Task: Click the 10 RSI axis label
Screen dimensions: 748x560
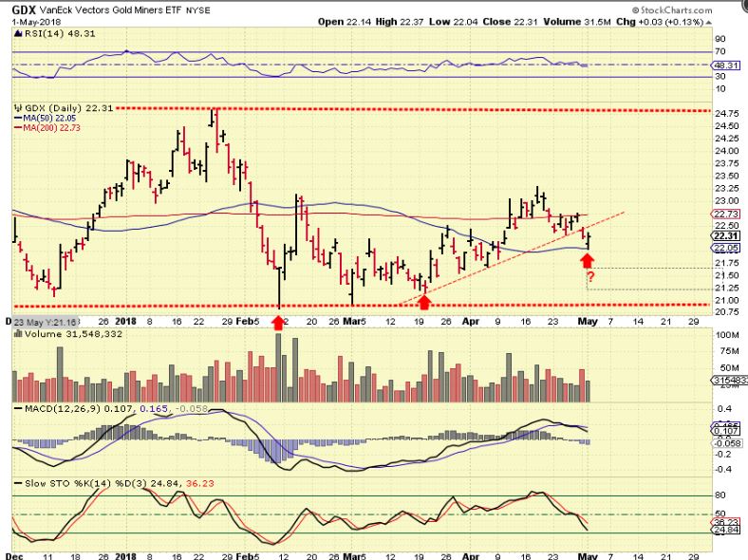Action: pyautogui.click(x=720, y=88)
